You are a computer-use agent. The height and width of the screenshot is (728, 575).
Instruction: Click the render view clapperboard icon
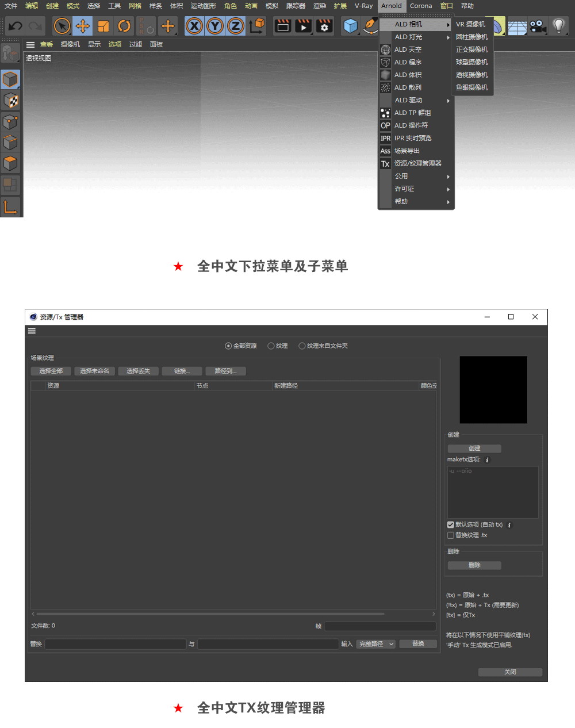pyautogui.click(x=283, y=26)
